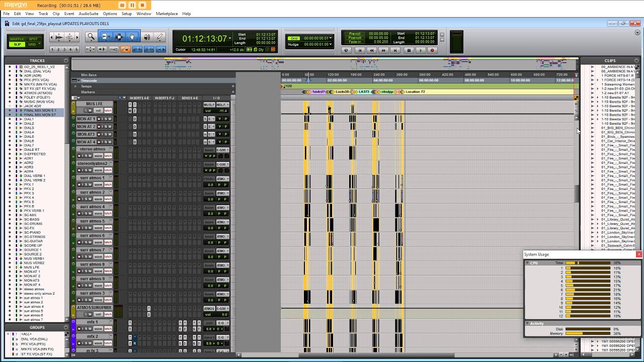Screen dimensions: 644x362
Task: Open the Setup menu
Action: (127, 14)
